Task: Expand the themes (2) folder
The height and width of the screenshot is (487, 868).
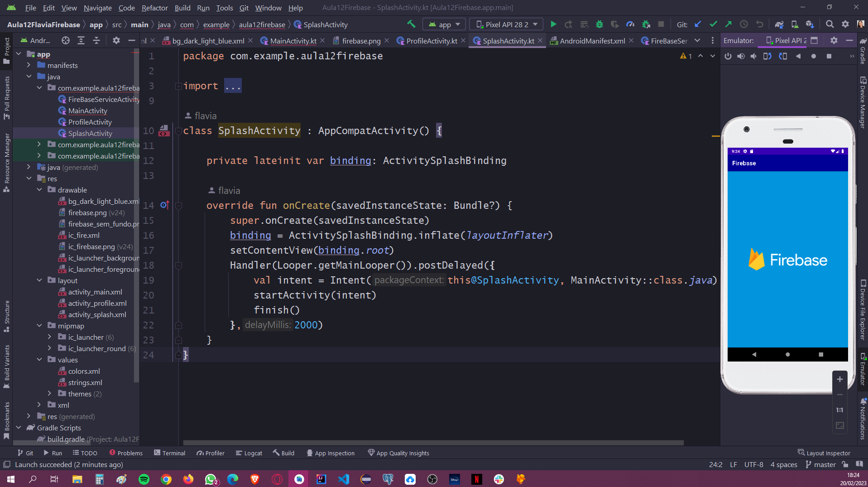Action: pos(50,394)
